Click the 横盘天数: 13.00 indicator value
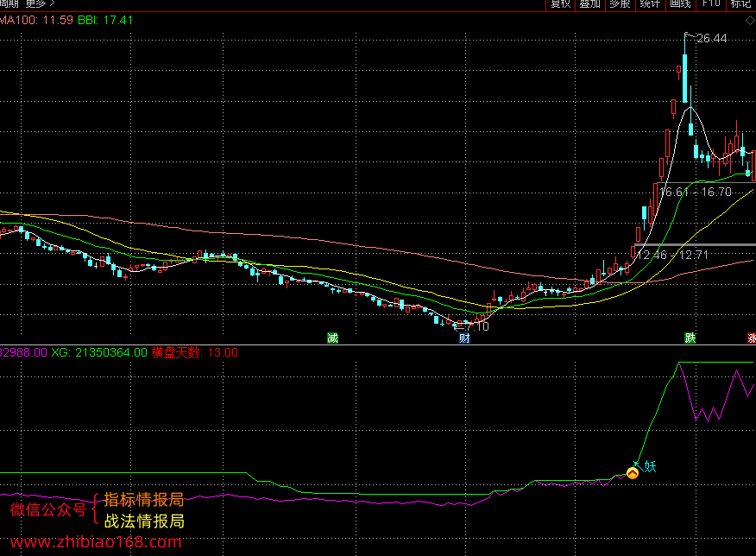 point(195,352)
